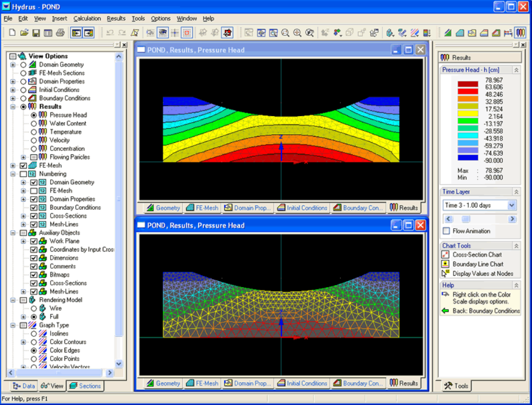Click Display Values at Nodes tool
This screenshot has height=405, width=532.
[482, 274]
